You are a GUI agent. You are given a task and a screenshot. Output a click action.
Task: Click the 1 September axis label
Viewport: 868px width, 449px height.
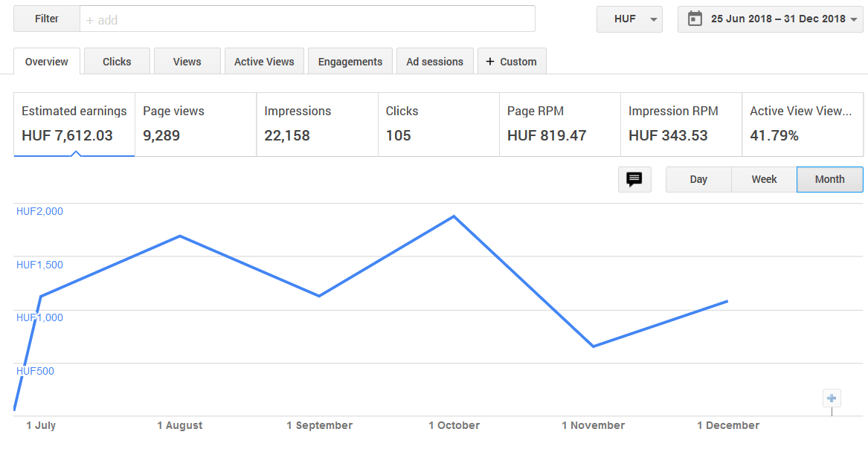point(319,425)
